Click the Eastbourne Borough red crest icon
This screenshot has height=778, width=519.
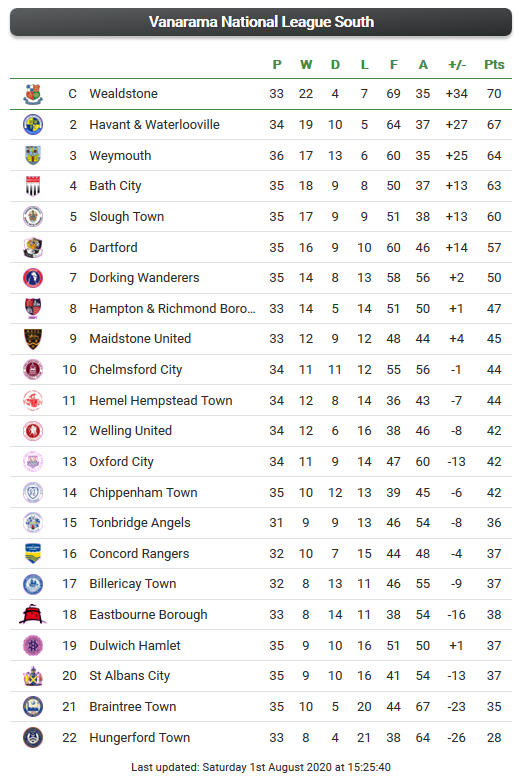click(33, 614)
